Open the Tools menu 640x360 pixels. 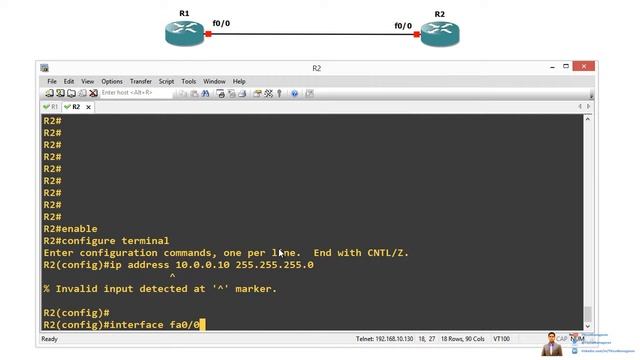pyautogui.click(x=189, y=81)
